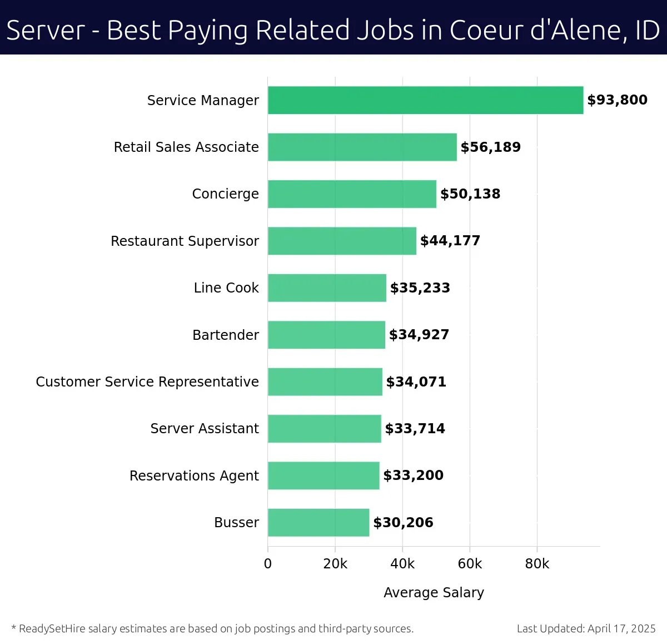Click the 'Bartender' category label
This screenshot has width=667, height=644.
pyautogui.click(x=226, y=335)
